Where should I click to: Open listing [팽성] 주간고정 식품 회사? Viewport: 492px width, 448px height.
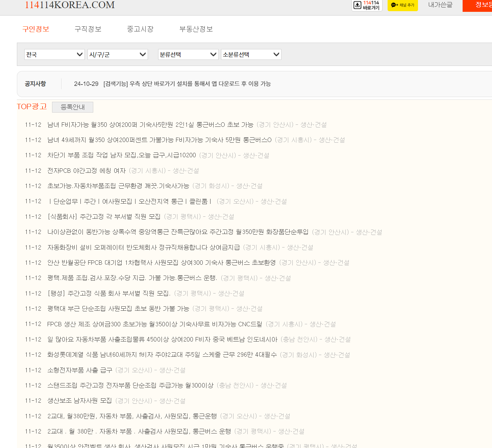109,293
